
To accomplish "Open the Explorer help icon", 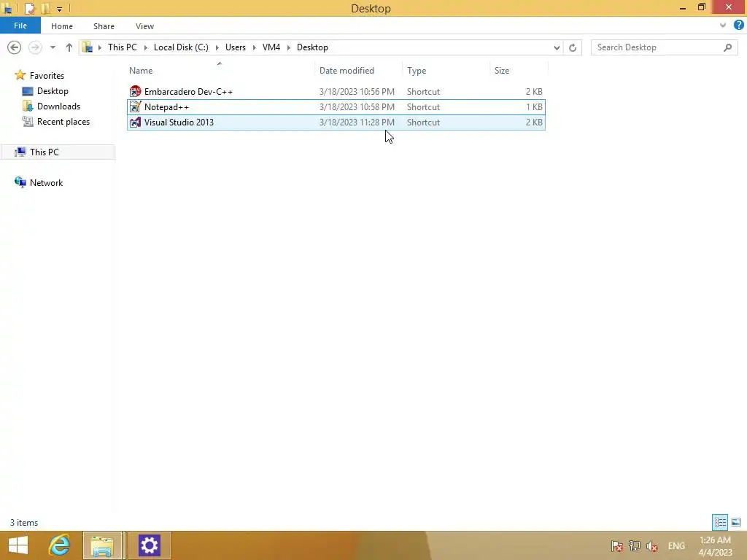I will pyautogui.click(x=738, y=26).
